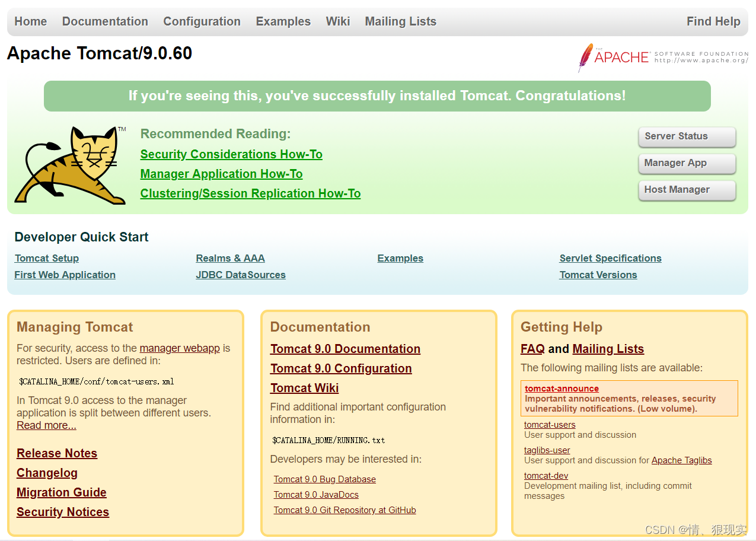
Task: Click Tomcat 9.0 JavaDocs link
Action: pos(316,495)
